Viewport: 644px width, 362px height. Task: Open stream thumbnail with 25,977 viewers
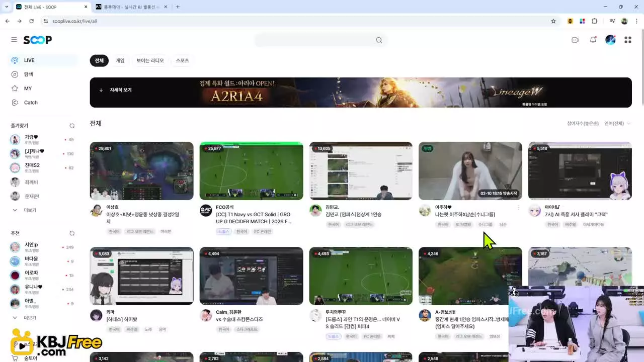[x=251, y=171]
